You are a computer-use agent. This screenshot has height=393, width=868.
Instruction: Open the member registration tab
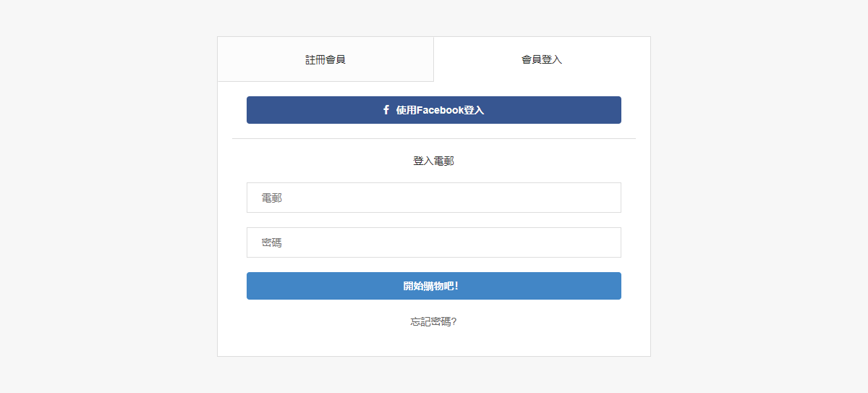coord(325,59)
